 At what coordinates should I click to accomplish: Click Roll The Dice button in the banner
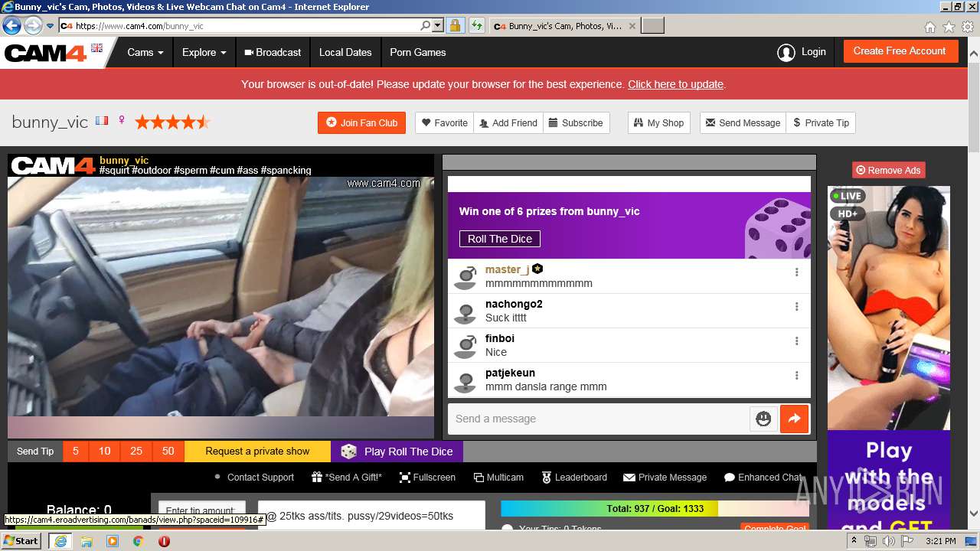point(500,239)
